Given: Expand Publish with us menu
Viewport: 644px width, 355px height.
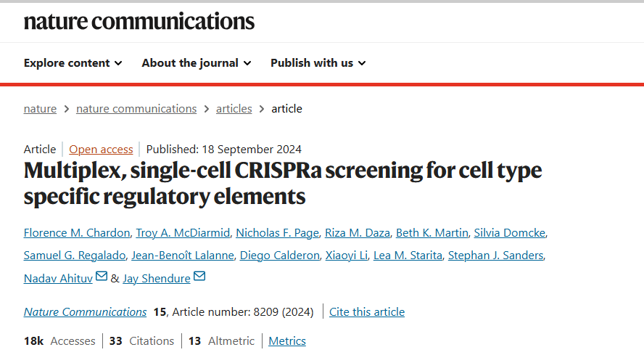Looking at the screenshot, I should click(x=318, y=63).
